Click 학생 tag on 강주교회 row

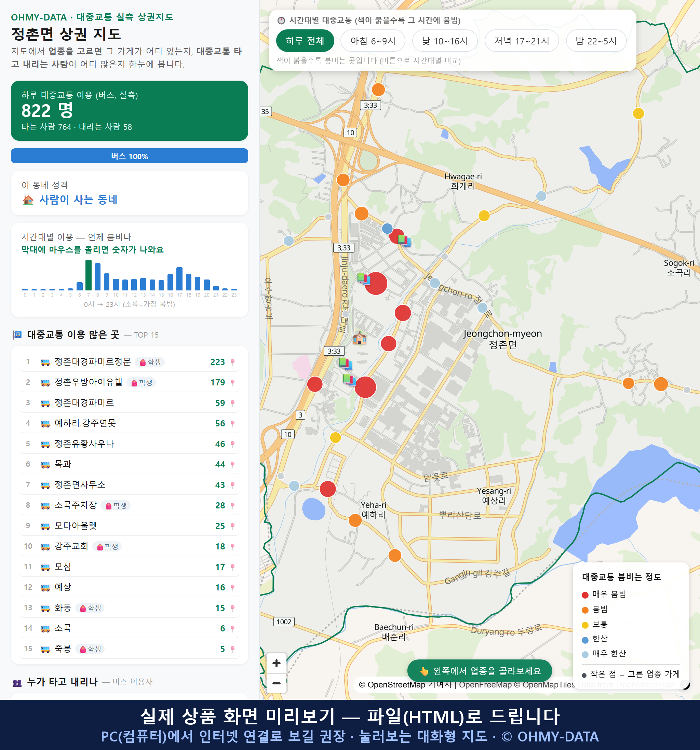pyautogui.click(x=107, y=546)
